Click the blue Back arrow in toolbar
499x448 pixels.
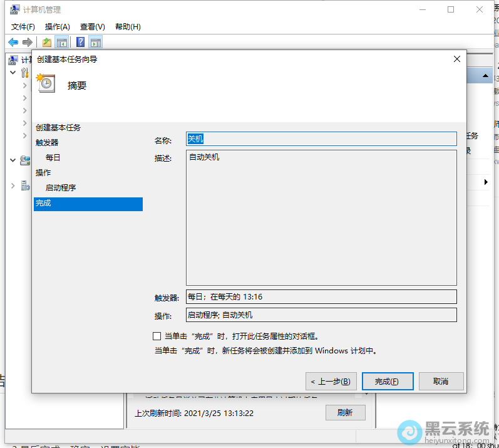click(x=13, y=42)
